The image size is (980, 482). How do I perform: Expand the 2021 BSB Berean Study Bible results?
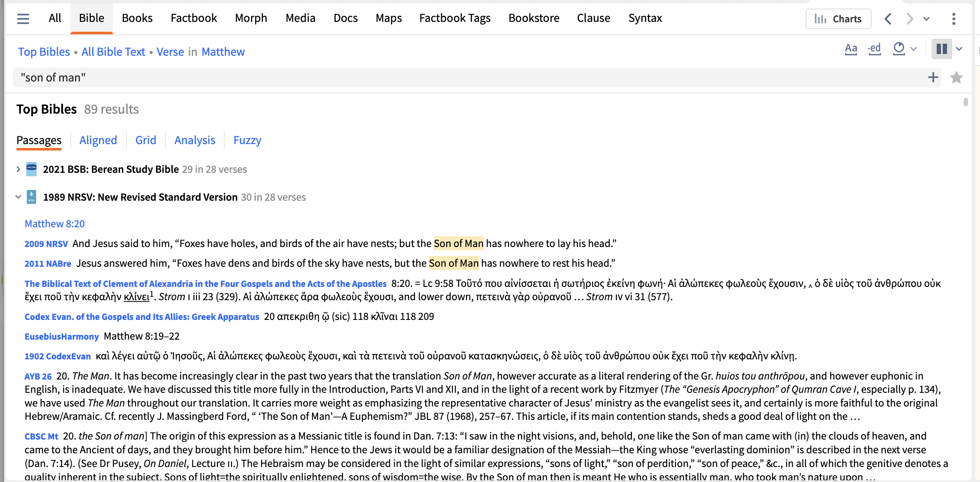coord(18,169)
